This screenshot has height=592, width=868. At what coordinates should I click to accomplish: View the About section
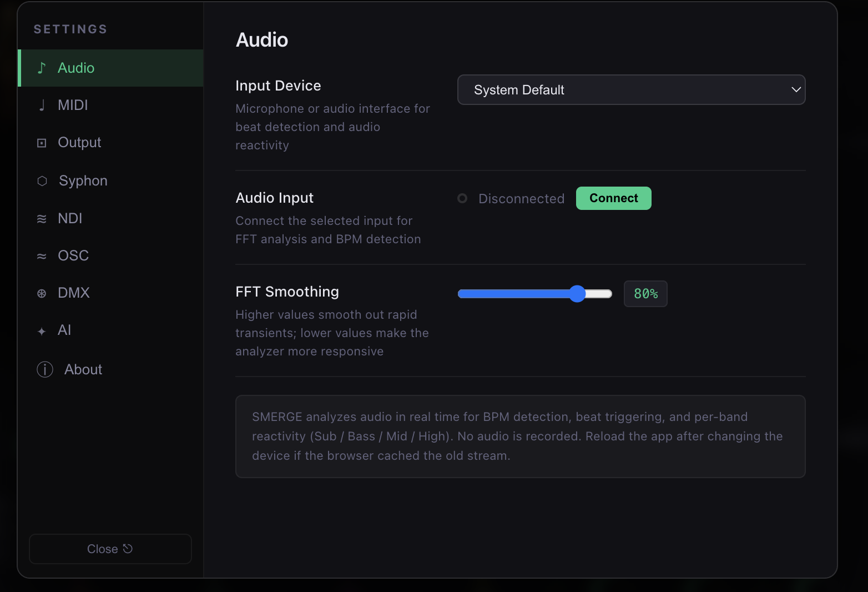click(111, 369)
